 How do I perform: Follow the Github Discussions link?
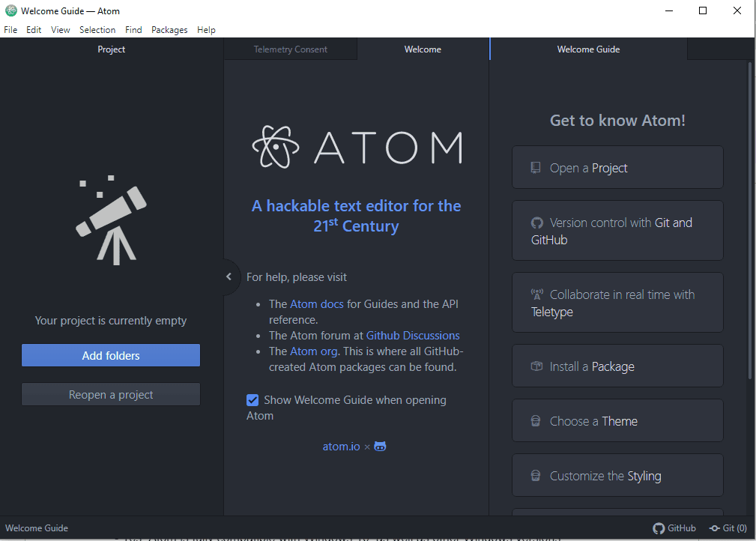[413, 336]
